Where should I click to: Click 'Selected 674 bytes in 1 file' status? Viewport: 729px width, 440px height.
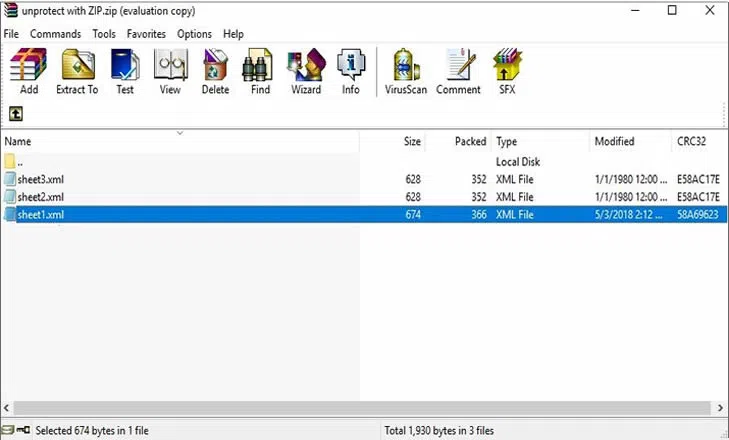click(x=92, y=430)
